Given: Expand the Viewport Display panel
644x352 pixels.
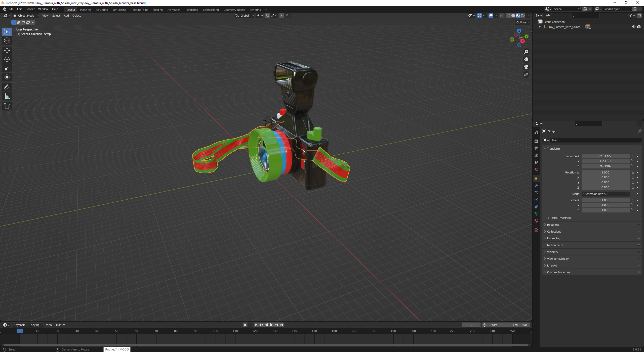Looking at the screenshot, I should 592,259.
